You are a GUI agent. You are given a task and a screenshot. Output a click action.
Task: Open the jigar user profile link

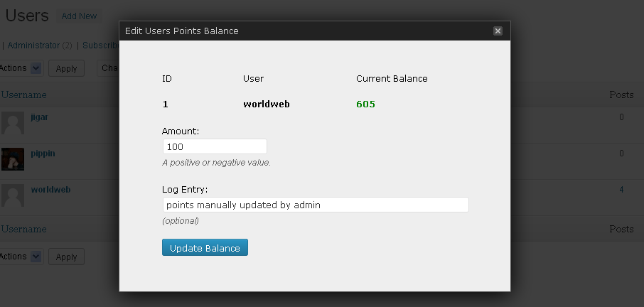pos(39,116)
